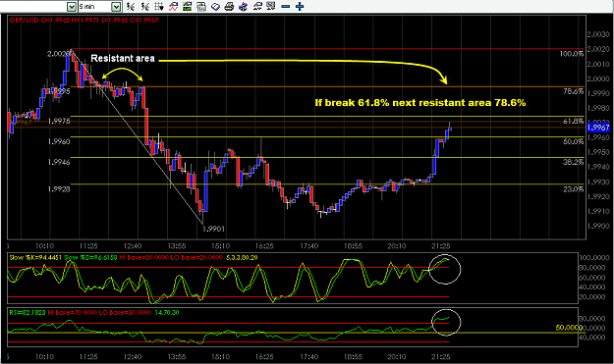Click the 2.0030 value on the price axis
The width and height of the screenshot is (614, 364).
598,34
